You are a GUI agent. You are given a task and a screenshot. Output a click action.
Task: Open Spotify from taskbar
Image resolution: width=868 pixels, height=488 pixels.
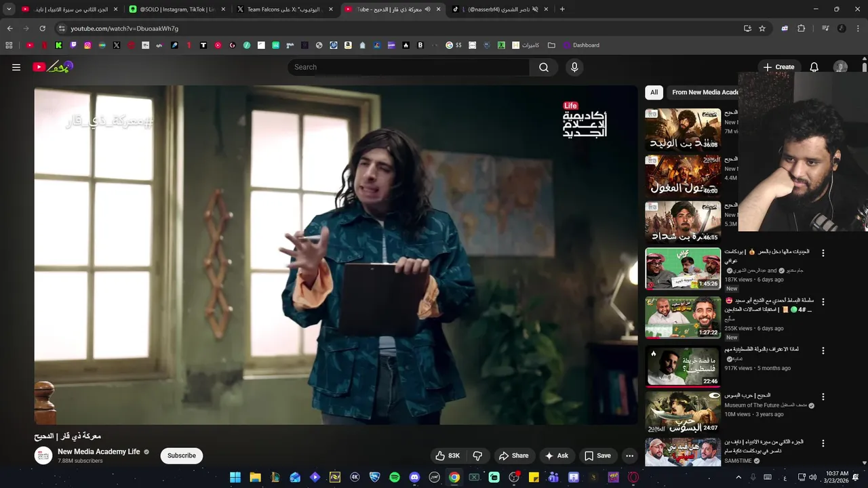point(395,477)
